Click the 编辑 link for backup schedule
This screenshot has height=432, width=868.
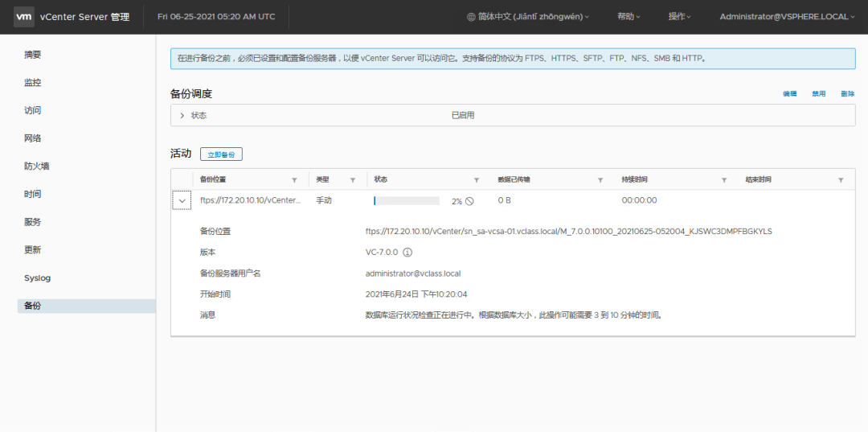[789, 93]
